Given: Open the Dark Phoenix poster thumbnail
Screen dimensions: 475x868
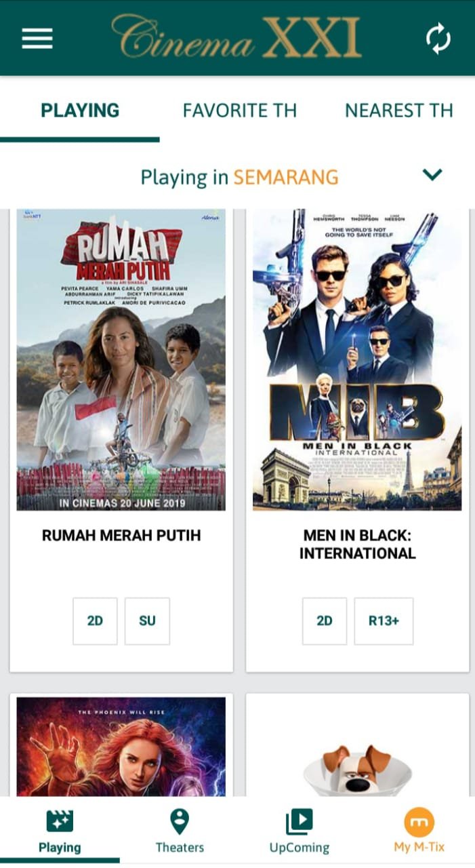Looking at the screenshot, I should click(121, 747).
